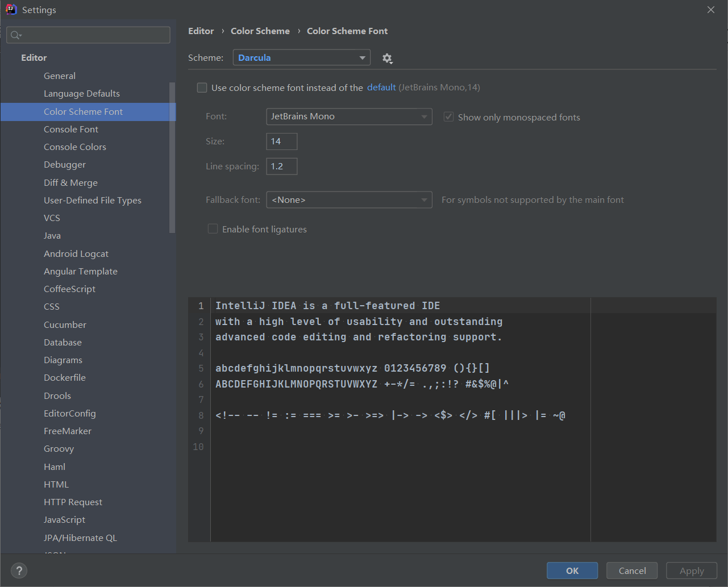Click the help question mark button
The width and height of the screenshot is (728, 587).
point(19,571)
